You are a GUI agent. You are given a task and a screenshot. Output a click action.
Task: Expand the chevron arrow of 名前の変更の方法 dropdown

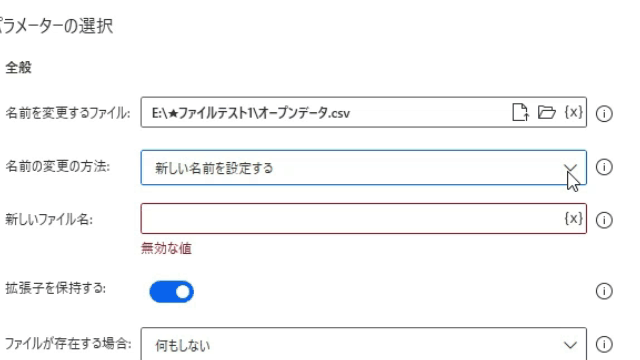[570, 168]
